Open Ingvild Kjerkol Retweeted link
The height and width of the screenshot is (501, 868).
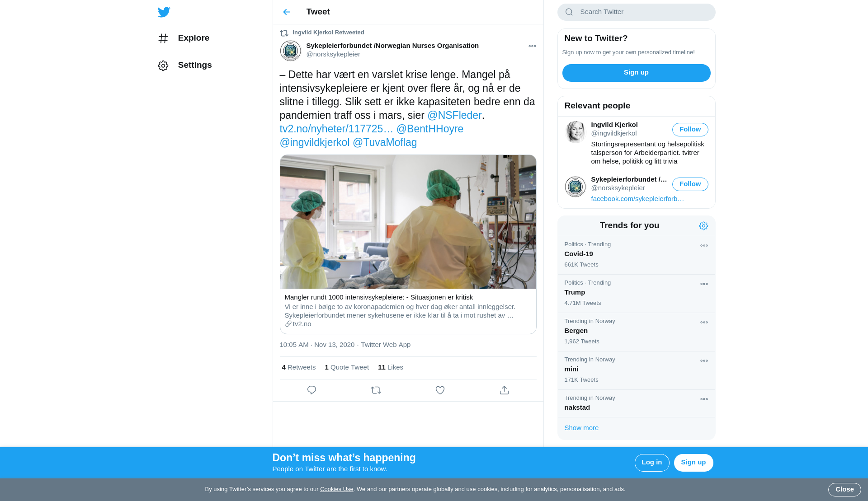tap(328, 33)
